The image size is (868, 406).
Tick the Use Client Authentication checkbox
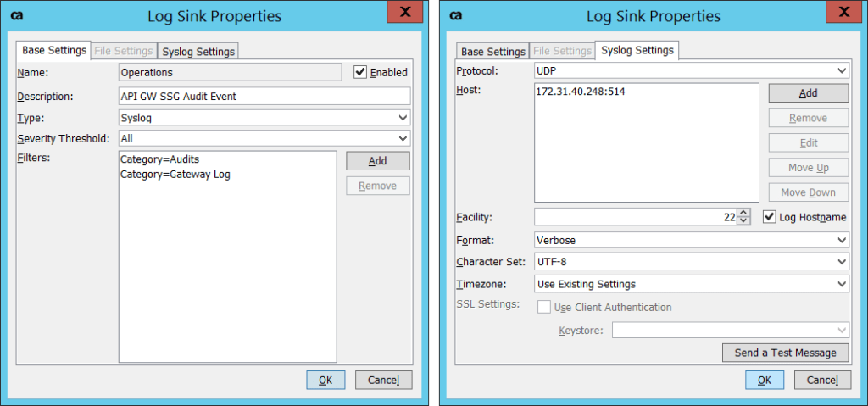[544, 307]
